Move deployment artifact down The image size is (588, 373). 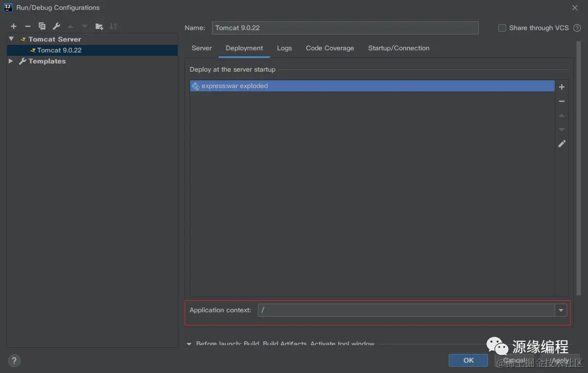(x=562, y=130)
